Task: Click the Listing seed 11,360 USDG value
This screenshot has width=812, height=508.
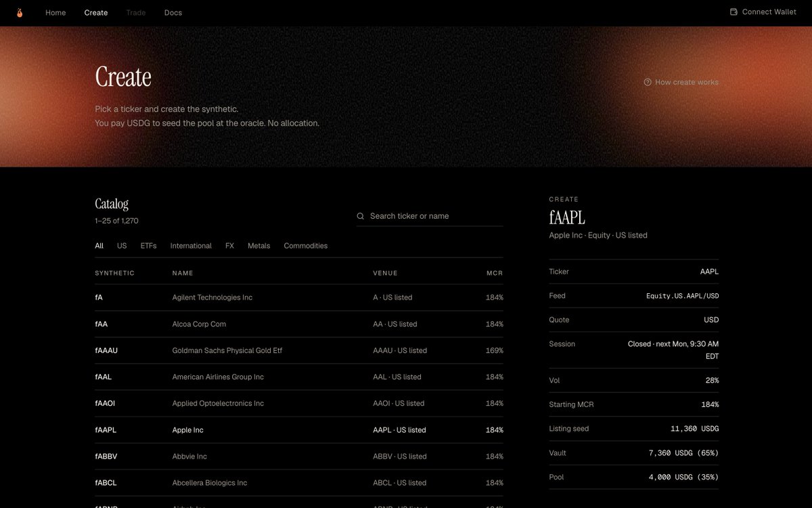Action: coord(695,429)
